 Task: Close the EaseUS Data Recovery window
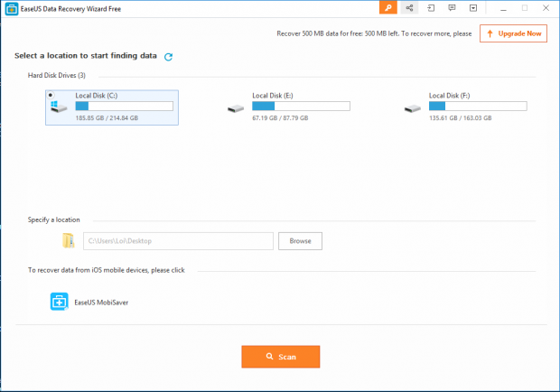coord(546,8)
